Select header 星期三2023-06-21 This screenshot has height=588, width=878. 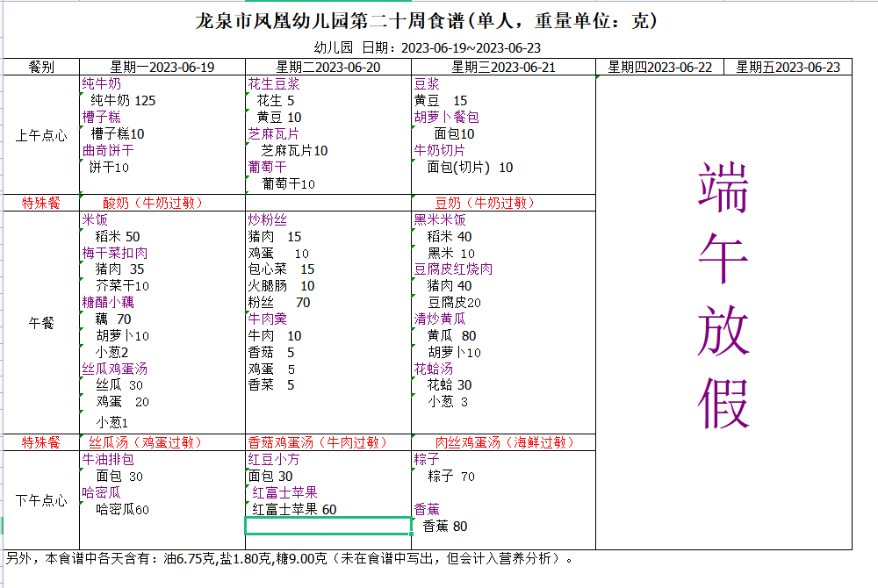pos(503,67)
